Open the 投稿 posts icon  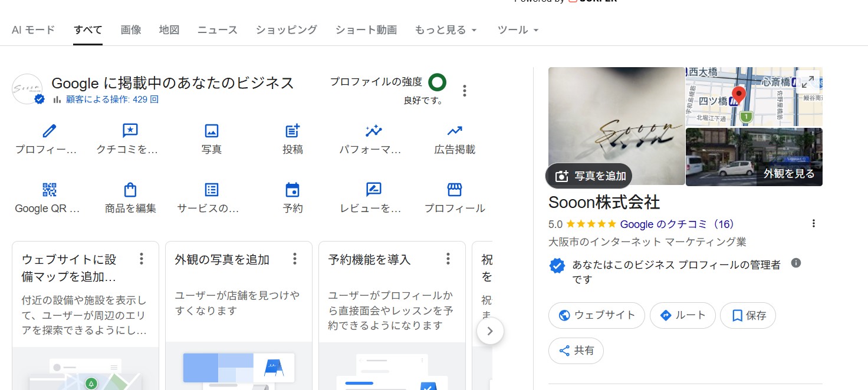pyautogui.click(x=292, y=131)
